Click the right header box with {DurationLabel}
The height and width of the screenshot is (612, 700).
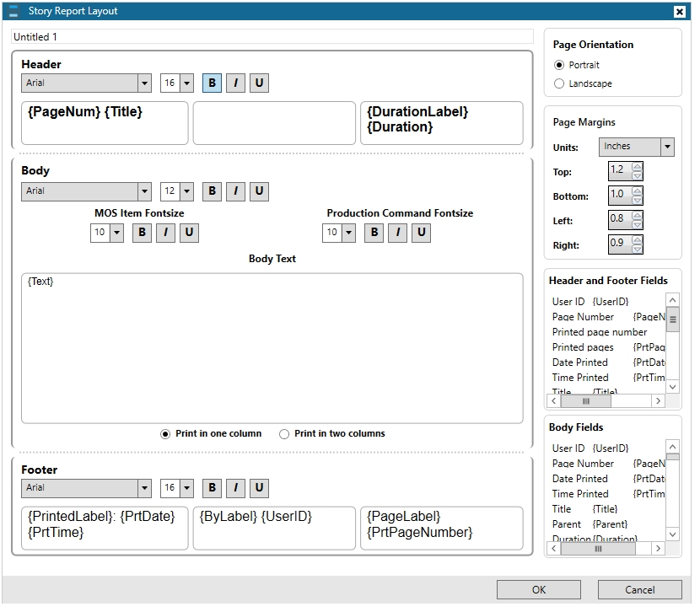coord(442,123)
